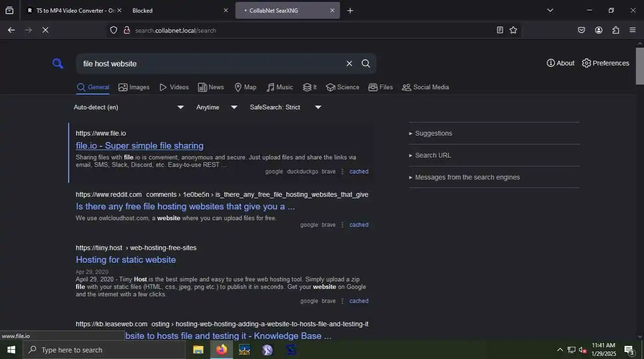The width and height of the screenshot is (644, 359).
Task: Switch to Map category
Action: (x=245, y=87)
